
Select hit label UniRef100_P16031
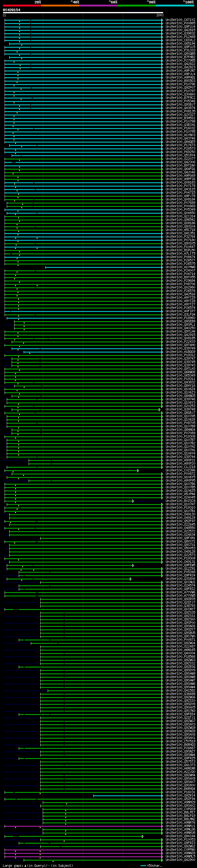pyautogui.click(x=180, y=792)
